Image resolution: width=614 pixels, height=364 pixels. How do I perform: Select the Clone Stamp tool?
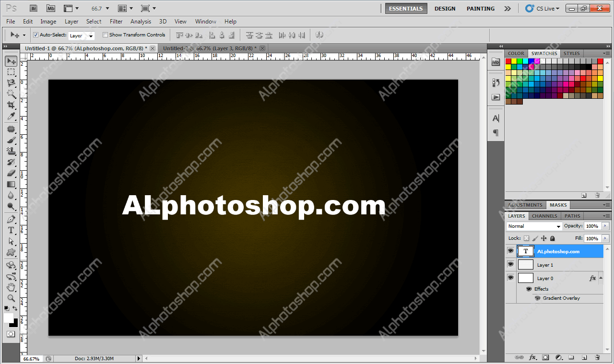coord(11,151)
